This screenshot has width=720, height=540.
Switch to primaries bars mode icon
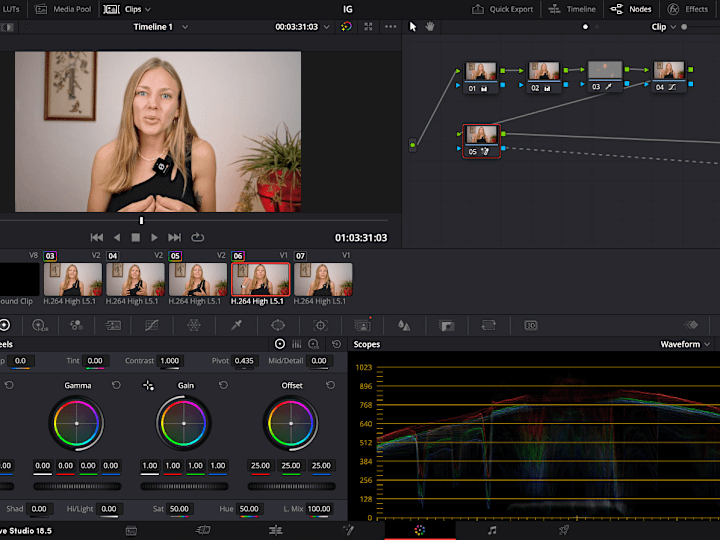(297, 344)
